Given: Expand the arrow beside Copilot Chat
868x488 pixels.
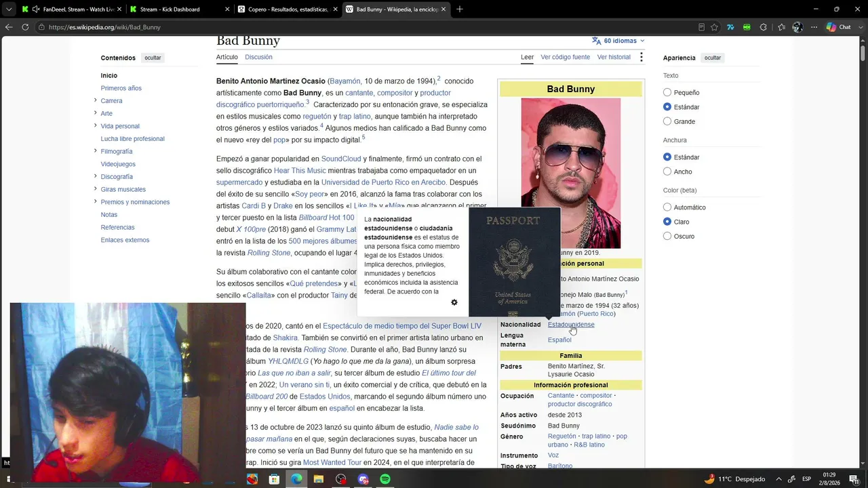Looking at the screenshot, I should (x=859, y=27).
